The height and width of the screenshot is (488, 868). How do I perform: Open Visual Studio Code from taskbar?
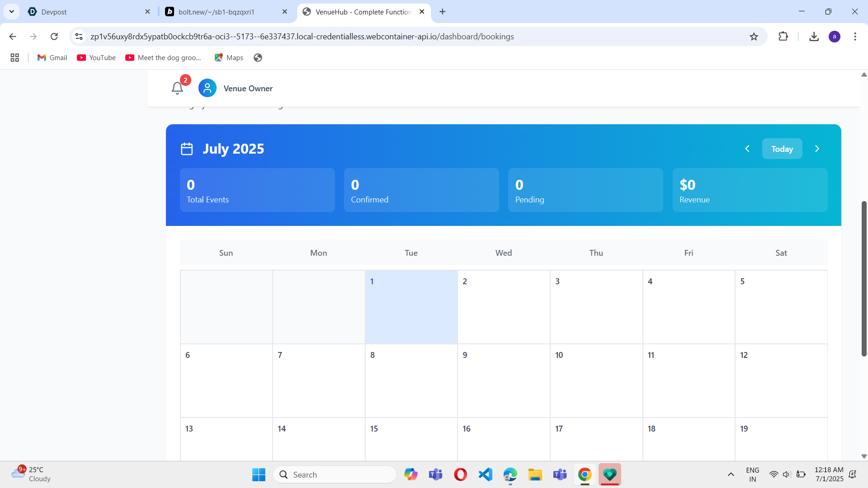(485, 474)
